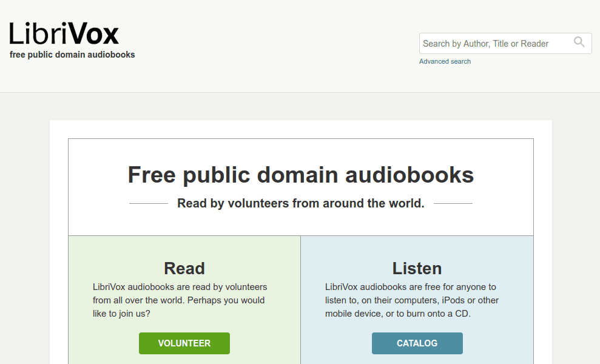
Task: Click the Read section heading
Action: point(184,268)
